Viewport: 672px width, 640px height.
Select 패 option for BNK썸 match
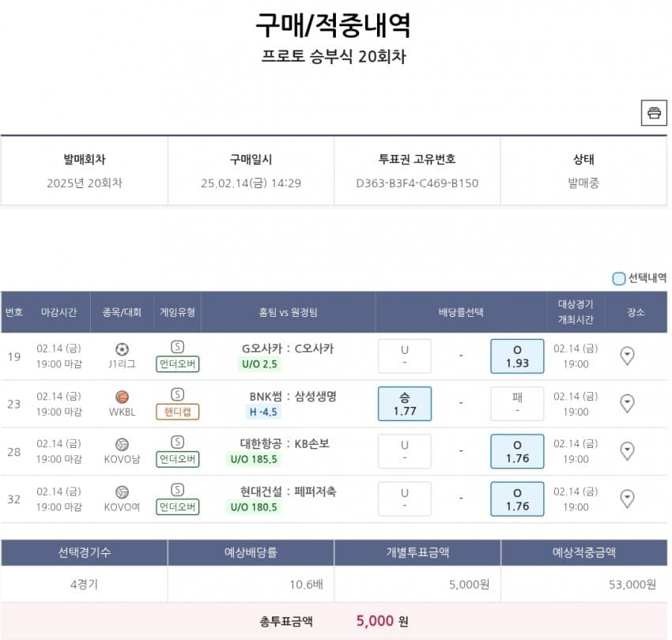(x=517, y=404)
